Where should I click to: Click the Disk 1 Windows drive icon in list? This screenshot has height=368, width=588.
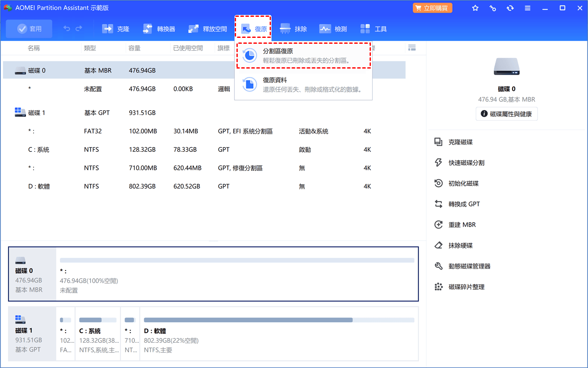(x=20, y=112)
